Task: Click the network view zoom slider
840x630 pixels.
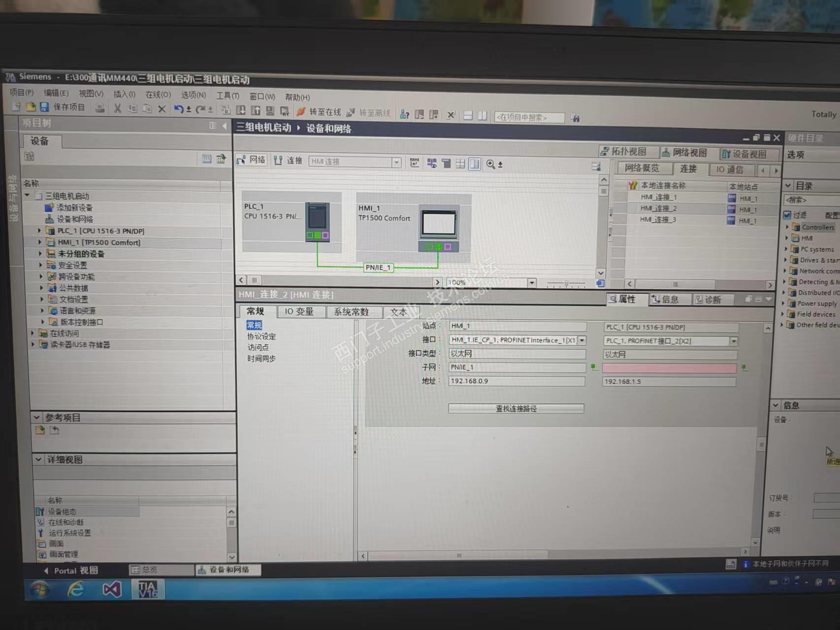Action: click(x=566, y=284)
